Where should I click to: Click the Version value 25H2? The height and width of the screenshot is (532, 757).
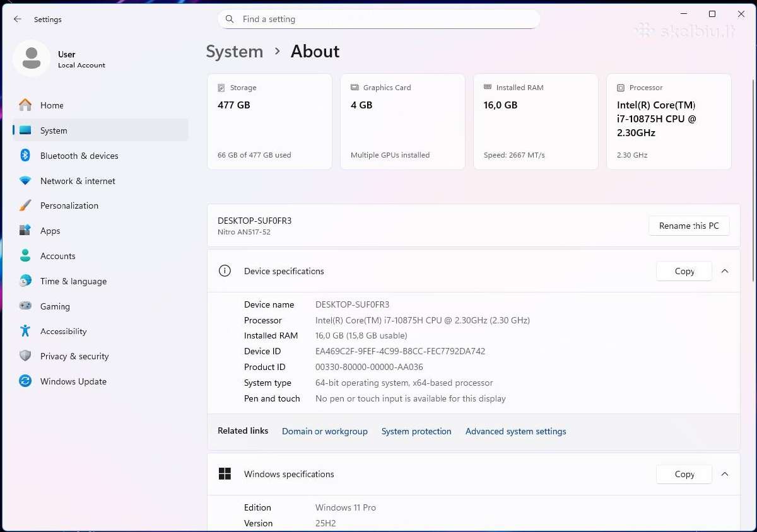pos(326,523)
